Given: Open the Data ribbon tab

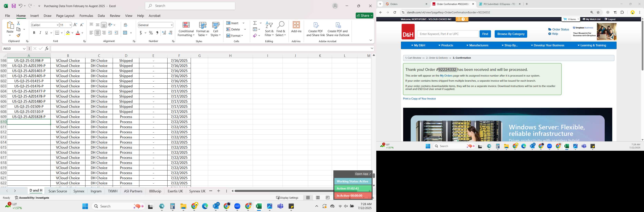Looking at the screenshot, I should (x=101, y=16).
